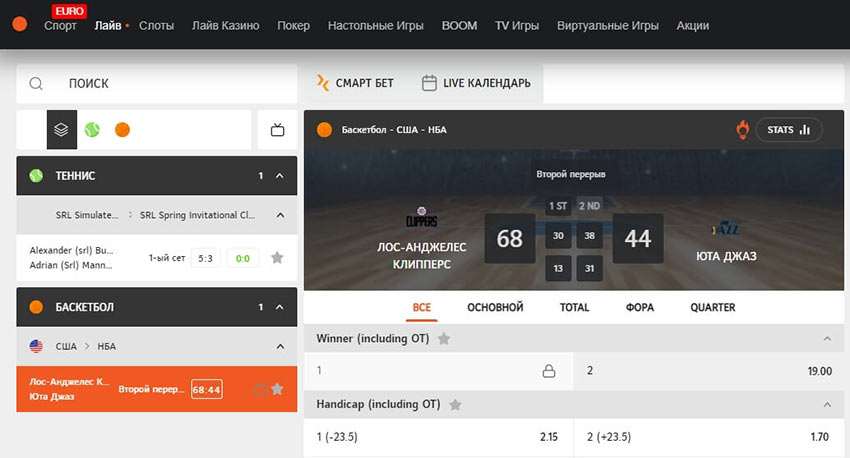This screenshot has height=458, width=850.
Task: Click Баскетбол - США - НБА breadcrumb
Action: (x=394, y=130)
